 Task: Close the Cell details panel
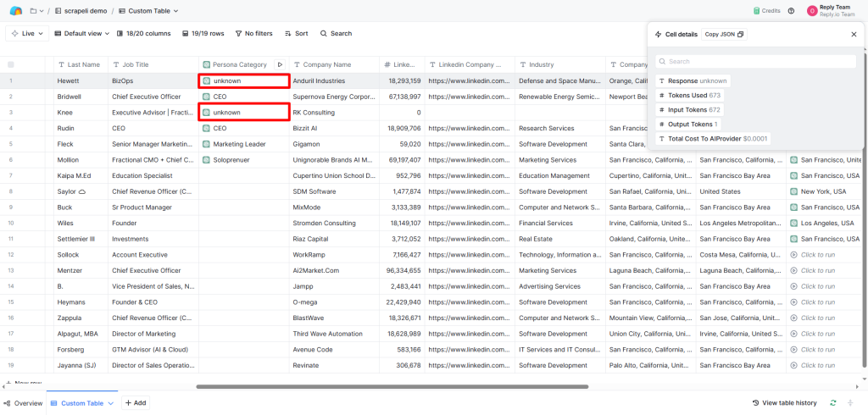(x=854, y=35)
